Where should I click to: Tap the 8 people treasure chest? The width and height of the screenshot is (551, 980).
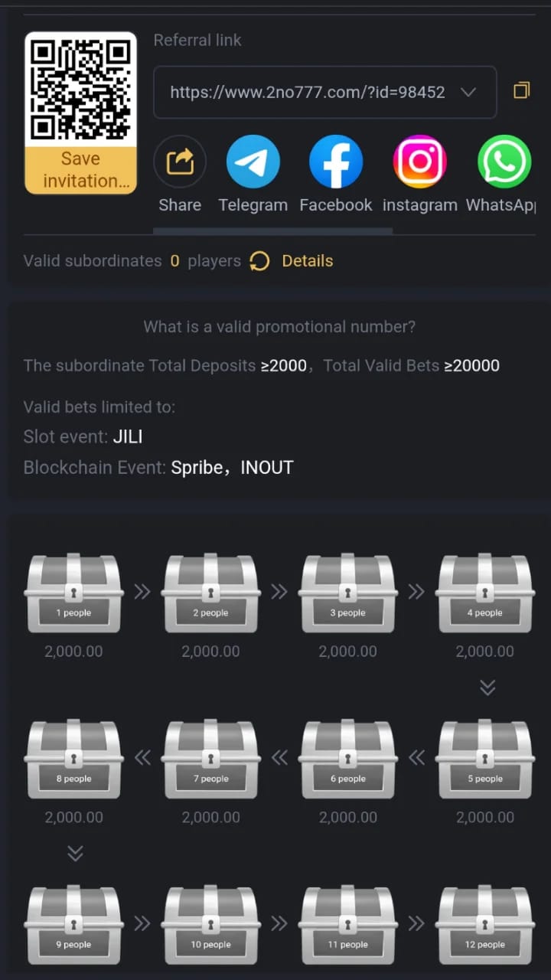click(x=73, y=759)
